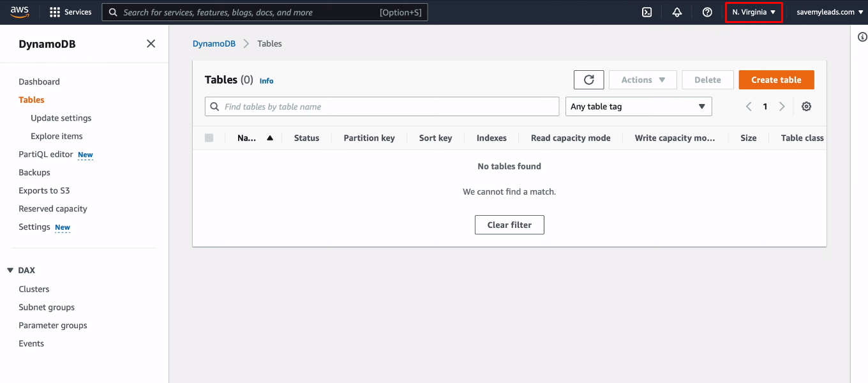Viewport: 868px width, 383px height.
Task: Open table preferences gear icon
Action: coord(806,107)
